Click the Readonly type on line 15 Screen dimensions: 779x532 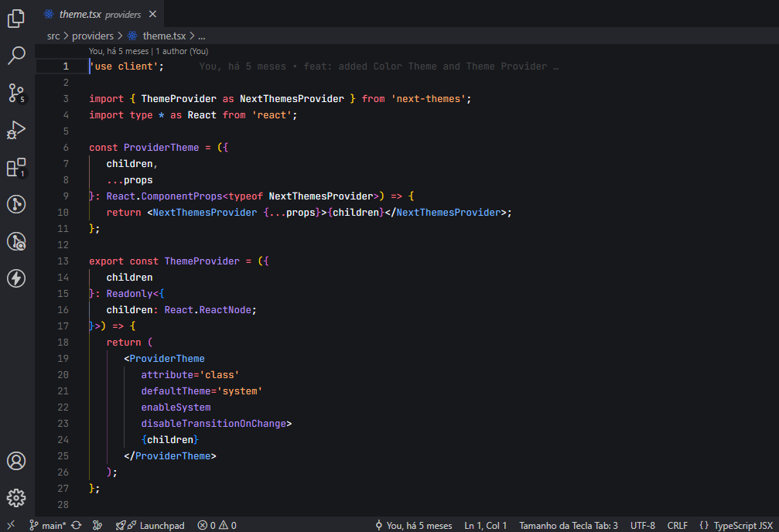[129, 294]
